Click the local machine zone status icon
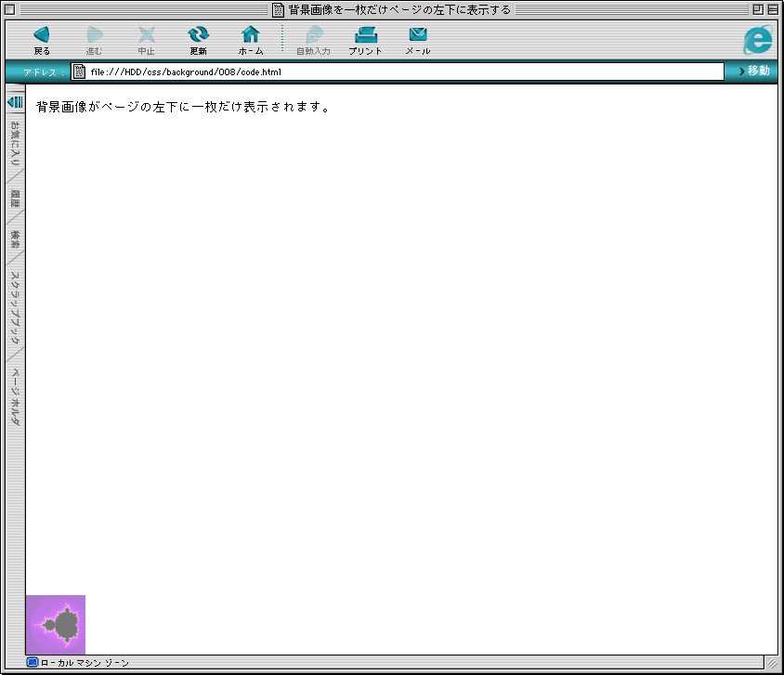The image size is (784, 675). point(33,663)
